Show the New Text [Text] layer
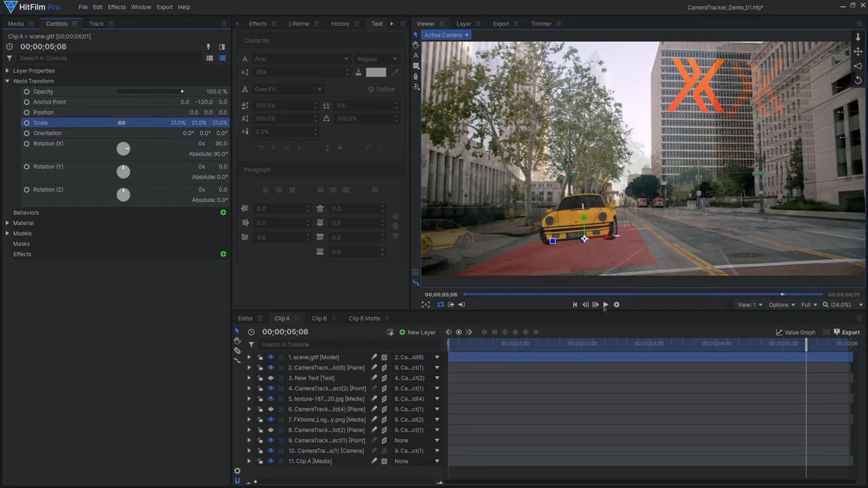The width and height of the screenshot is (868, 488). pyautogui.click(x=271, y=378)
